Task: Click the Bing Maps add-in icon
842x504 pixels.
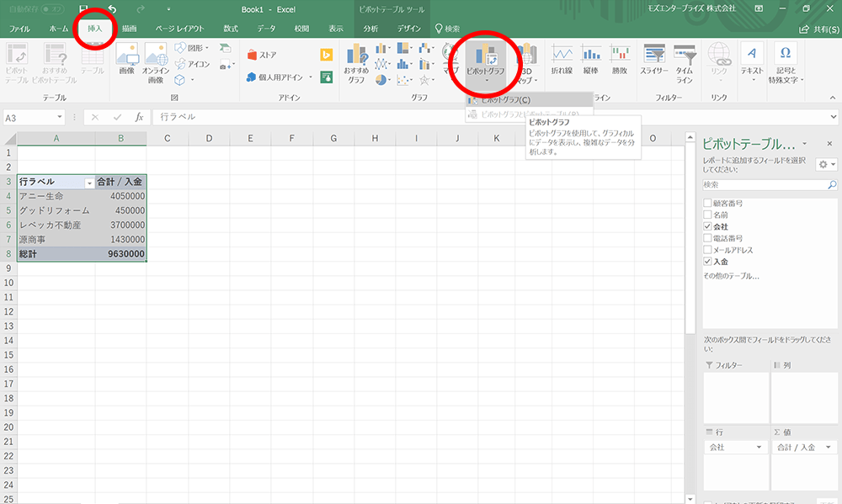Action: (x=327, y=55)
